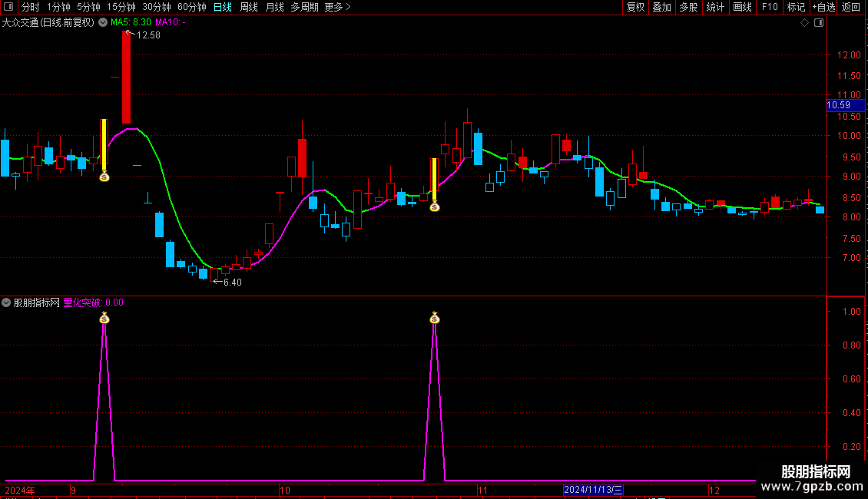Click the 2024/11/13/三 date marker
Screen dimensions: 868x499
594,490
